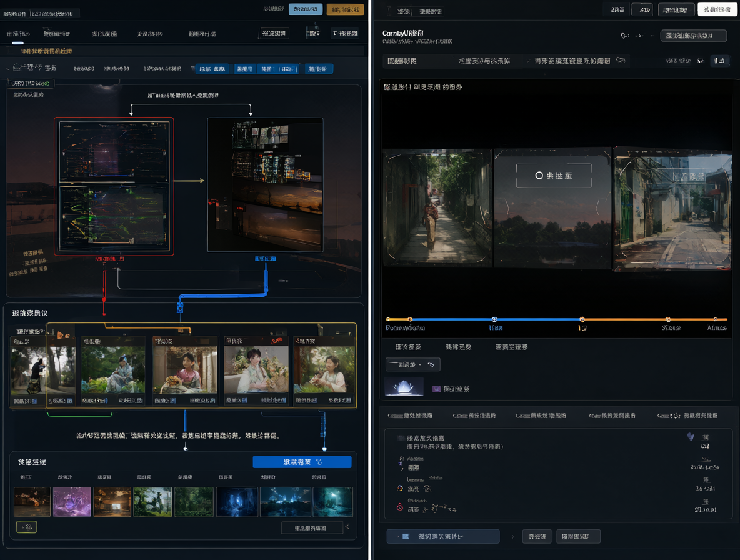This screenshot has height=560, width=740.
Task: Open the small dropdown box beneath the timeline tabs
Action: (x=413, y=364)
